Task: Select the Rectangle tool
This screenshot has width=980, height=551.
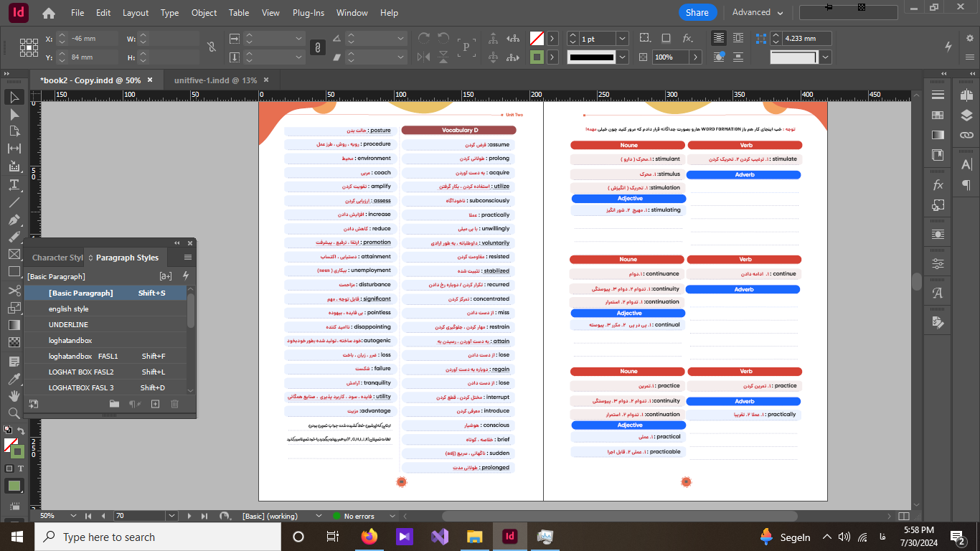Action: click(x=14, y=272)
